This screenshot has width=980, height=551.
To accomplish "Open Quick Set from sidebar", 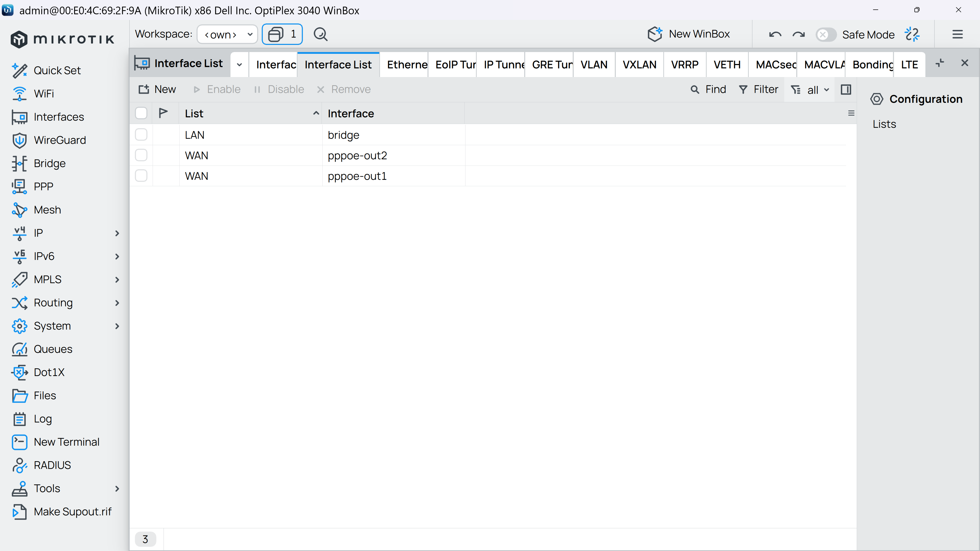I will (x=57, y=70).
